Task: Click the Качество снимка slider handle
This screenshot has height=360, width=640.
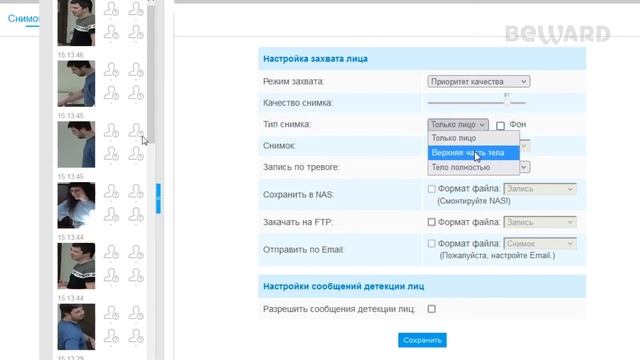Action: click(x=507, y=102)
